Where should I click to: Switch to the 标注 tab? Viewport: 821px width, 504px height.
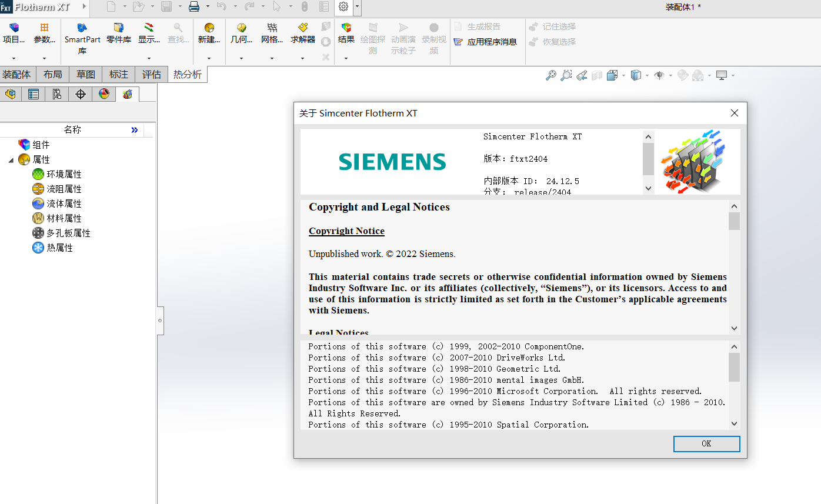(119, 75)
